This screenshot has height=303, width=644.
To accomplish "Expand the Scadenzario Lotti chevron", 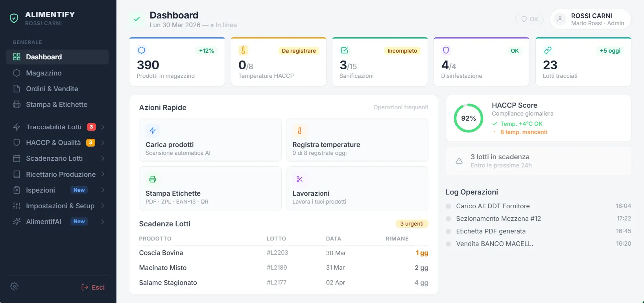I will pos(103,158).
